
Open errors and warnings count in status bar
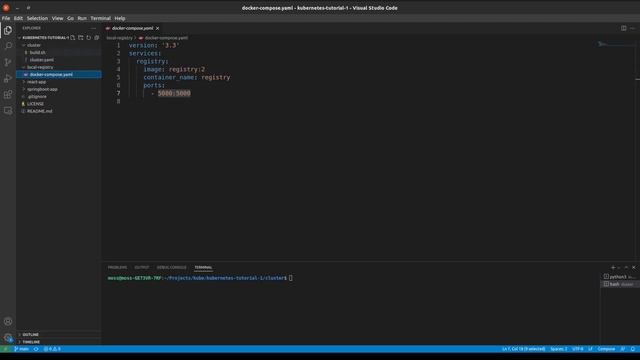point(52,349)
